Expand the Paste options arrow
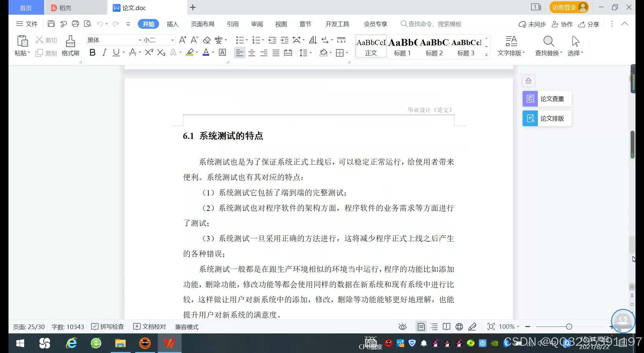 (x=29, y=53)
